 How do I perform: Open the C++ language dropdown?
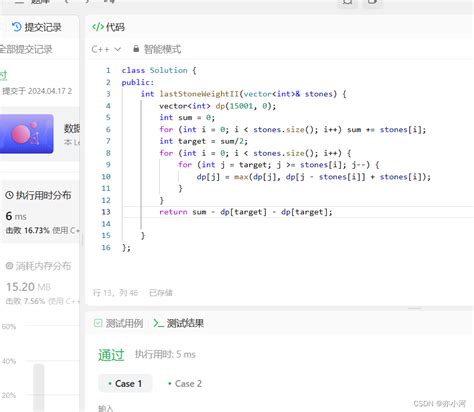pyautogui.click(x=106, y=49)
